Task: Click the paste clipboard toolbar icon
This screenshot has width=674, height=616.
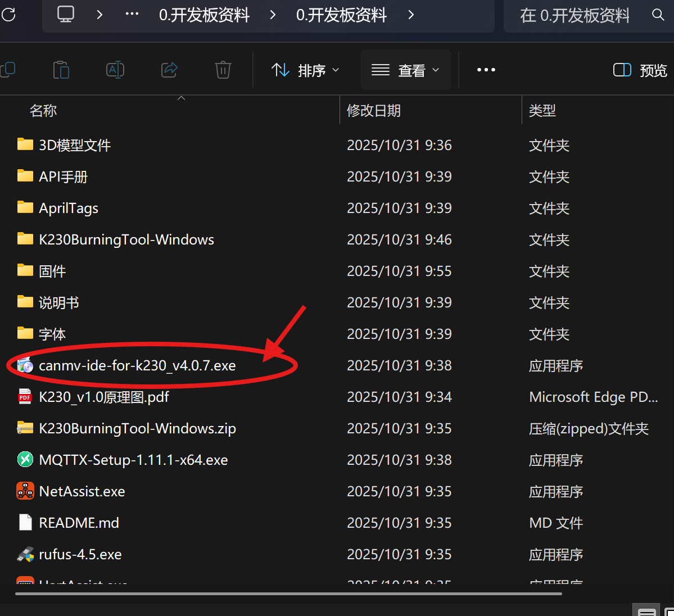Action: (61, 70)
